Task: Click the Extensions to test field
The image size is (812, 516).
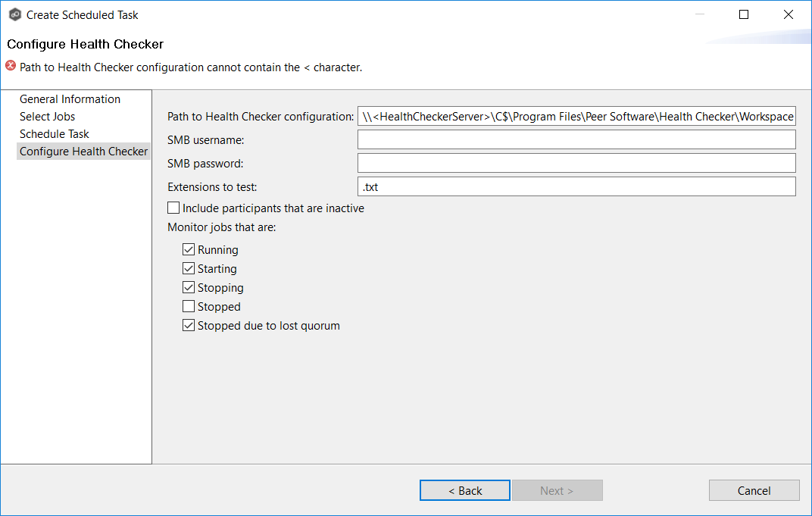Action: (x=576, y=186)
